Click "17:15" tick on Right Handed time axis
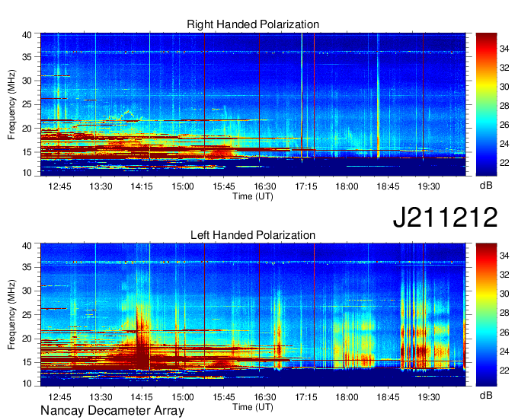The height and width of the screenshot is (420, 518). (306, 186)
